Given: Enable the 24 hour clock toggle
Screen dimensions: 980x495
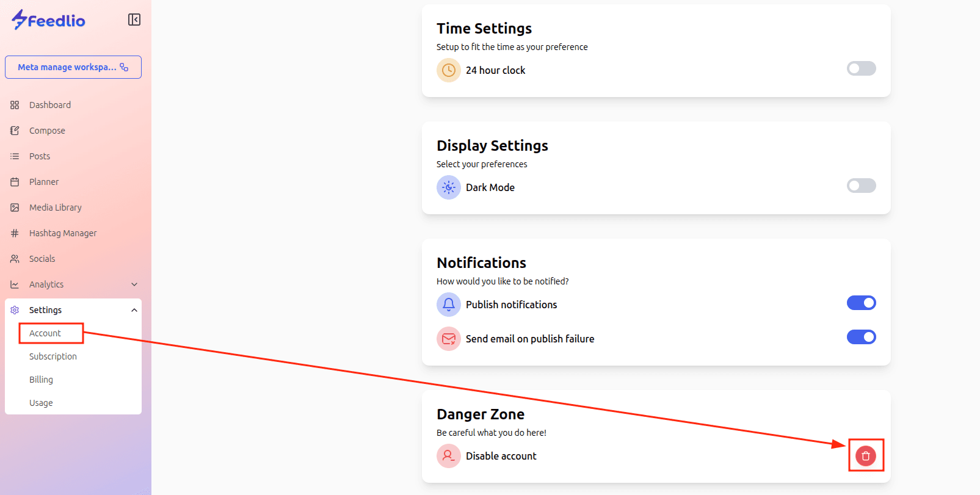Looking at the screenshot, I should click(x=861, y=68).
